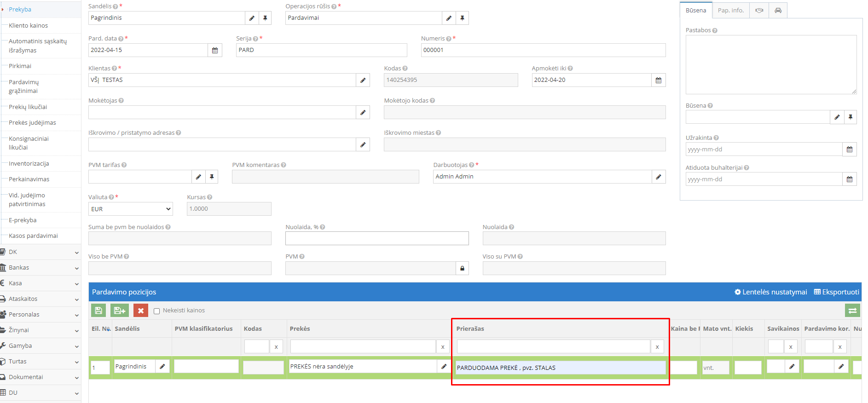Click the red delete row button
The height and width of the screenshot is (403, 868).
[x=141, y=311]
